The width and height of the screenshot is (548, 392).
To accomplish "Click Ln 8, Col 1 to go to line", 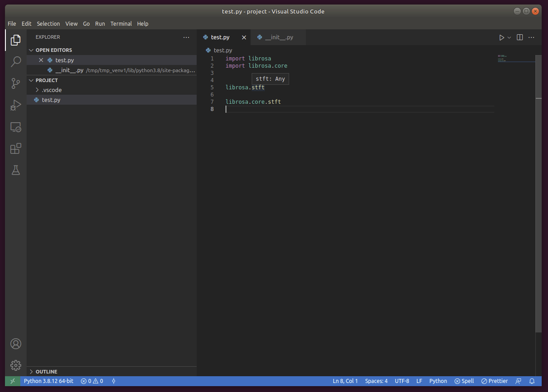I will (x=345, y=381).
